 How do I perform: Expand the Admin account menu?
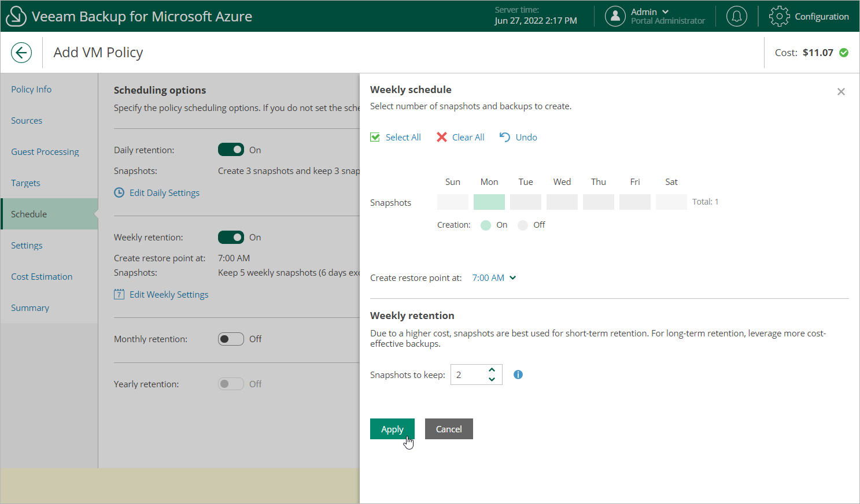(x=665, y=12)
